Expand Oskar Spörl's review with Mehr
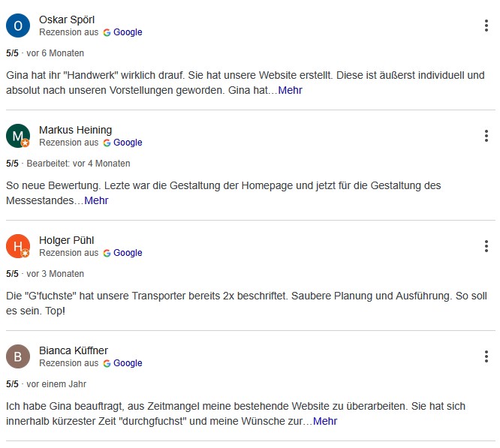The height and width of the screenshot is (448, 500). [x=290, y=90]
